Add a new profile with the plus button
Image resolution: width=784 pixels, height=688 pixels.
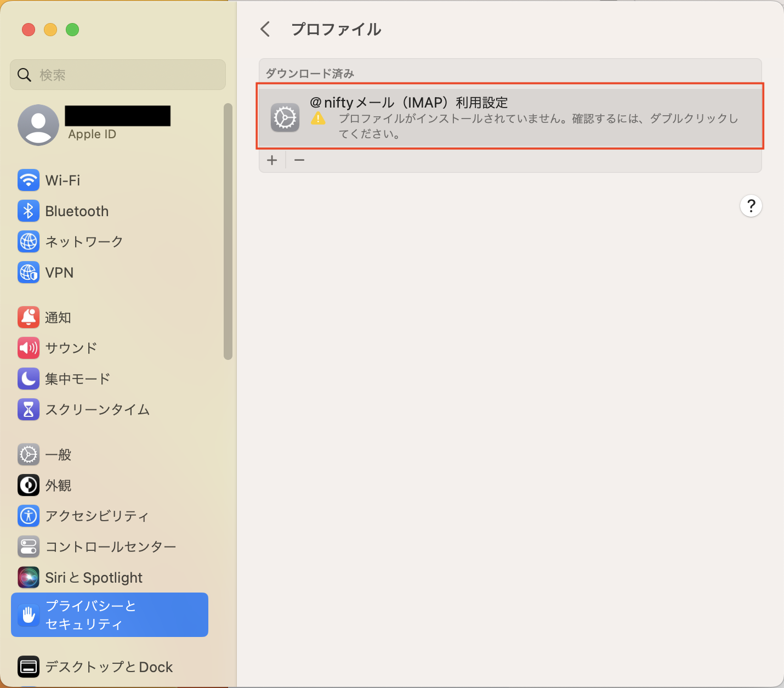pos(272,160)
